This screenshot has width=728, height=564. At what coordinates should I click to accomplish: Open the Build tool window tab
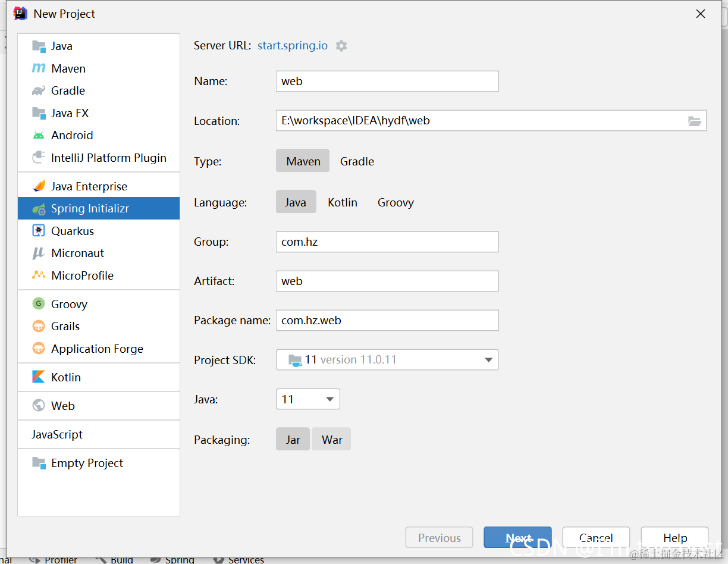coord(114,559)
